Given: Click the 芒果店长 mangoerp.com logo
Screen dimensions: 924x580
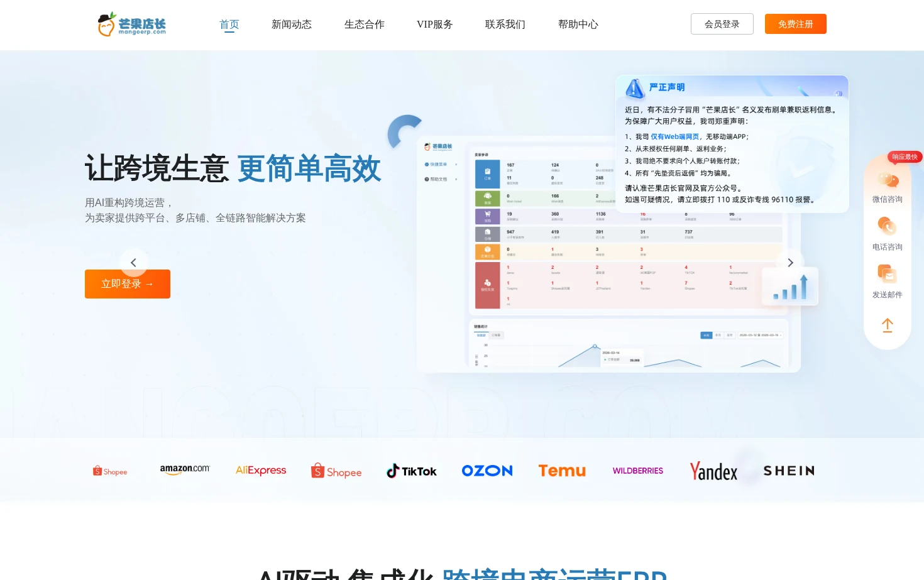Looking at the screenshot, I should tap(132, 25).
